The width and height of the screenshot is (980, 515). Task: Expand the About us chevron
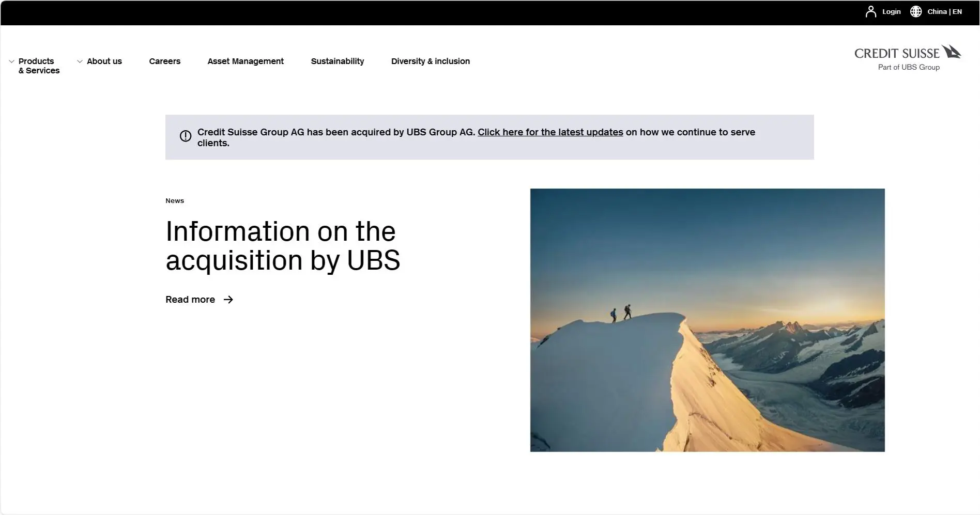pos(80,61)
